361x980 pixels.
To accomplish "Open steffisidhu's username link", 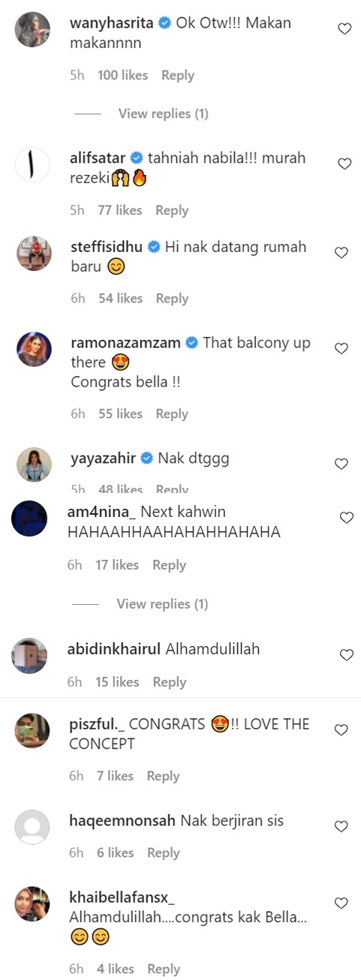I will (x=107, y=247).
